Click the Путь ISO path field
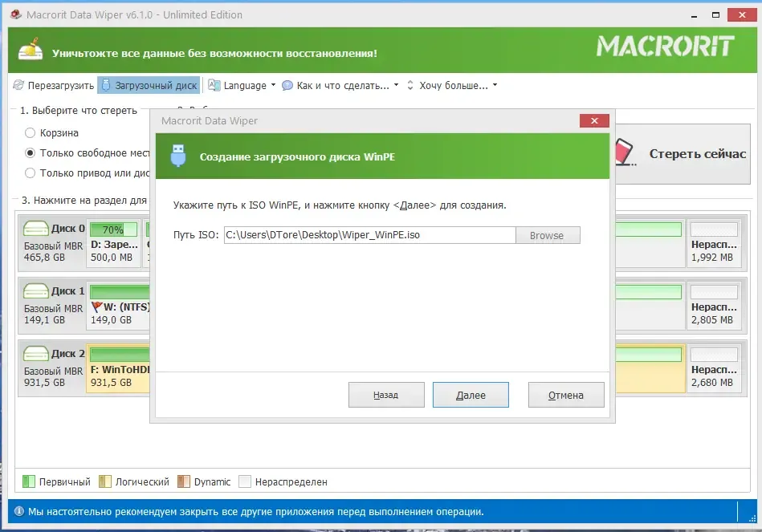This screenshot has height=532, width=762. coord(370,235)
